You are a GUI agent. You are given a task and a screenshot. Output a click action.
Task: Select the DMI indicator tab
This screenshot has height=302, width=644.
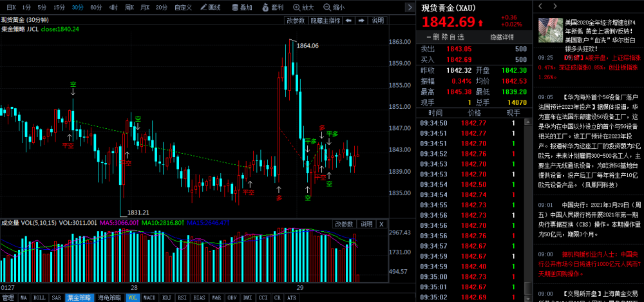point(248,297)
